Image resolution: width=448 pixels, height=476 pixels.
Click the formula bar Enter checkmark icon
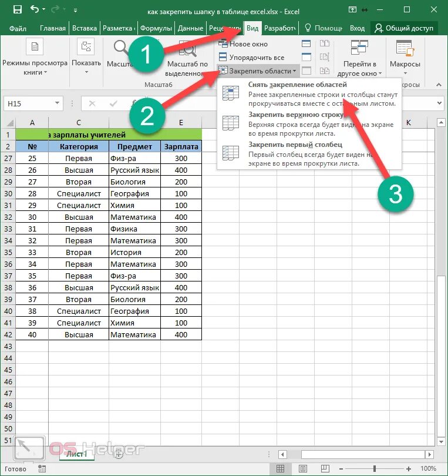(113, 104)
